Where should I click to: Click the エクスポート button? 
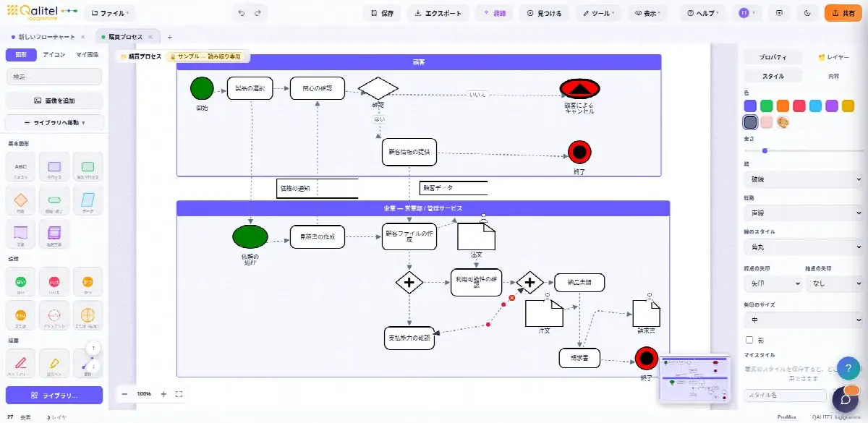pos(438,13)
